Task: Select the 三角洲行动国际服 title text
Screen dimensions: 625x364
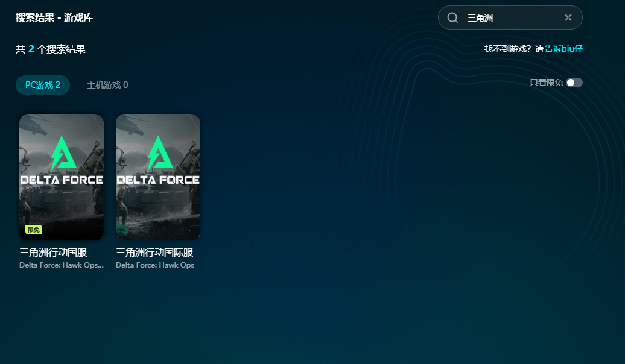Action: tap(154, 253)
